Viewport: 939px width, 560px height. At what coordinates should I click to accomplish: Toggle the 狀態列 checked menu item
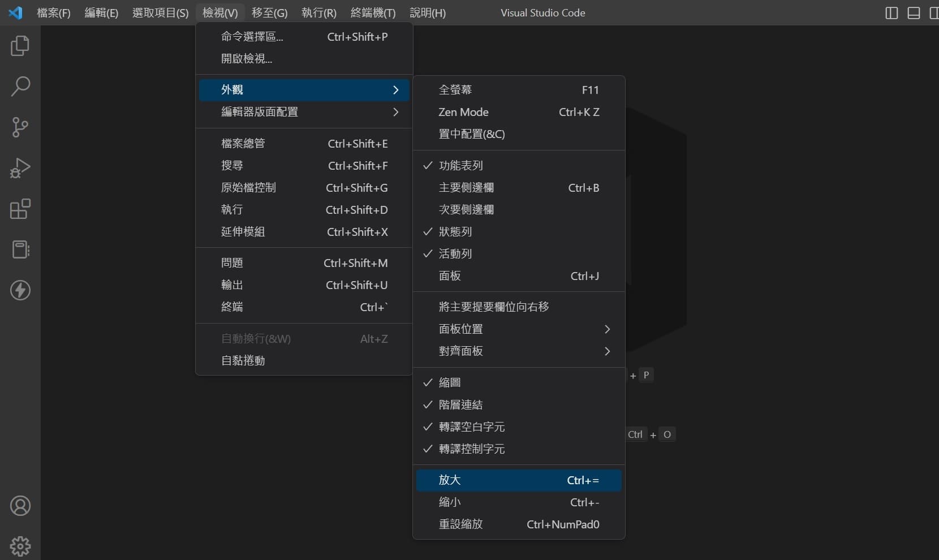pos(519,232)
